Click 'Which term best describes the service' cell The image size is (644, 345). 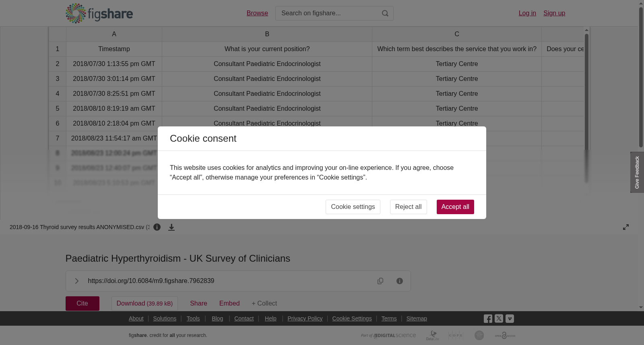point(457,49)
